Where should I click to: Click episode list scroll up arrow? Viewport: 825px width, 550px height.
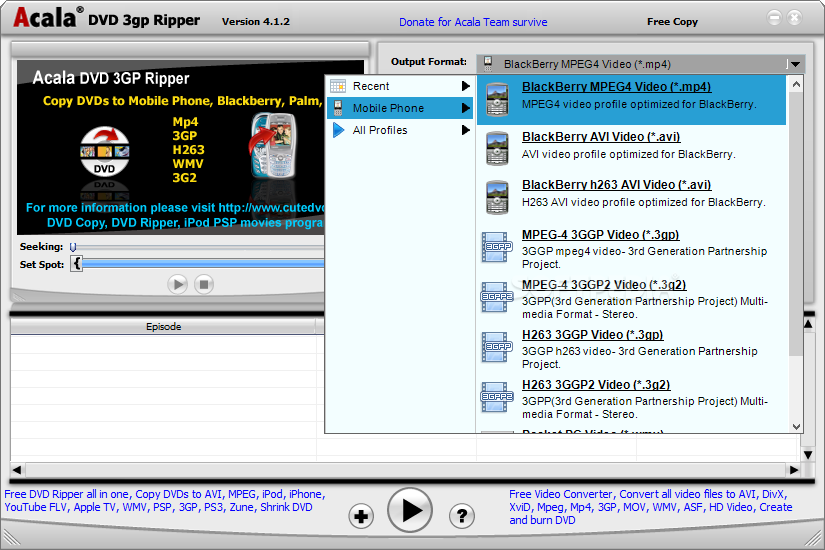tap(808, 324)
